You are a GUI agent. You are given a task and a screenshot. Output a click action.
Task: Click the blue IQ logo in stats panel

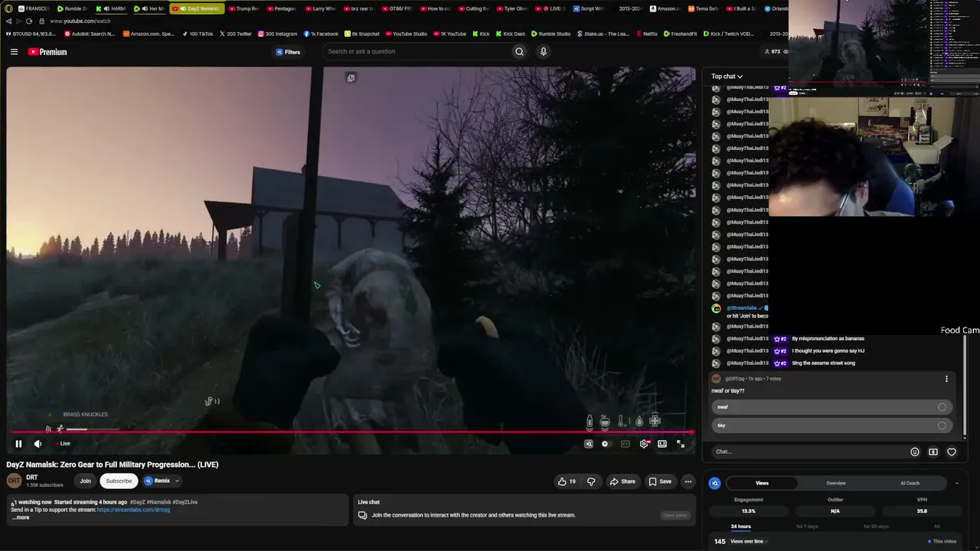(714, 483)
